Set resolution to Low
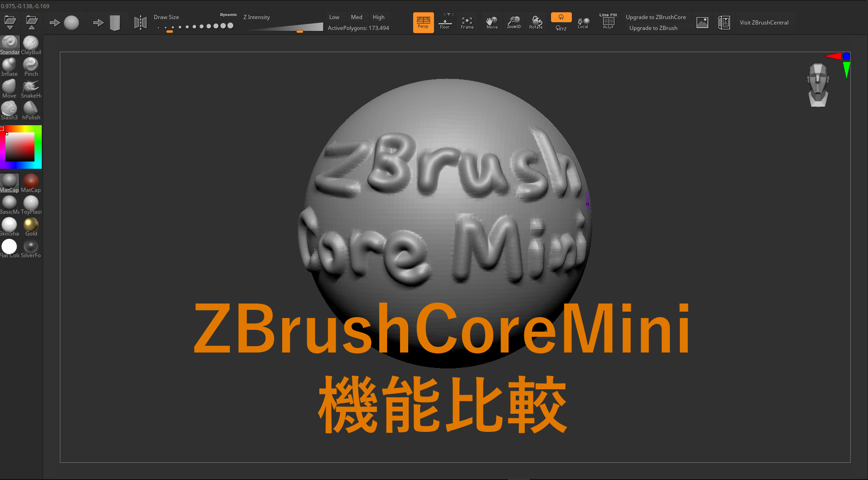The width and height of the screenshot is (868, 480). 334,17
